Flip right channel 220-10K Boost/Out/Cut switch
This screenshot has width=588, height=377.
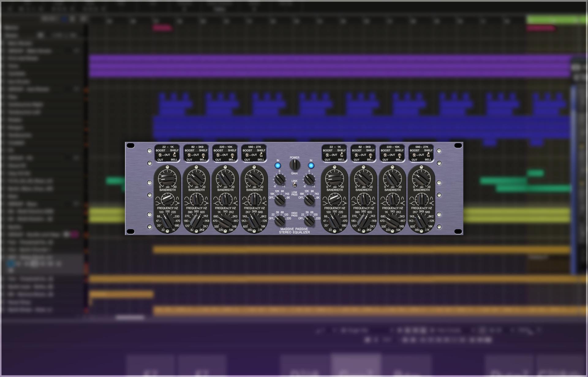385,155
